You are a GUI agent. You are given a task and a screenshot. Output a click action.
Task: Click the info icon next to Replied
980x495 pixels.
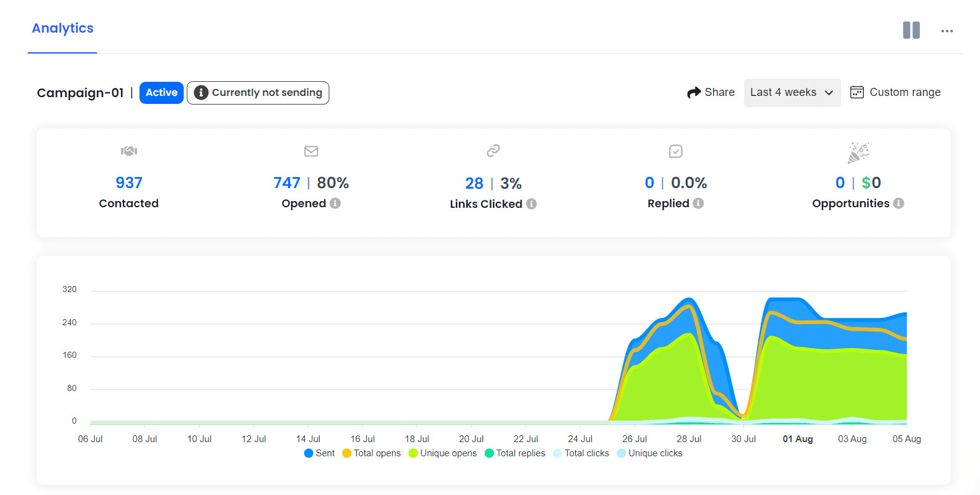(698, 203)
